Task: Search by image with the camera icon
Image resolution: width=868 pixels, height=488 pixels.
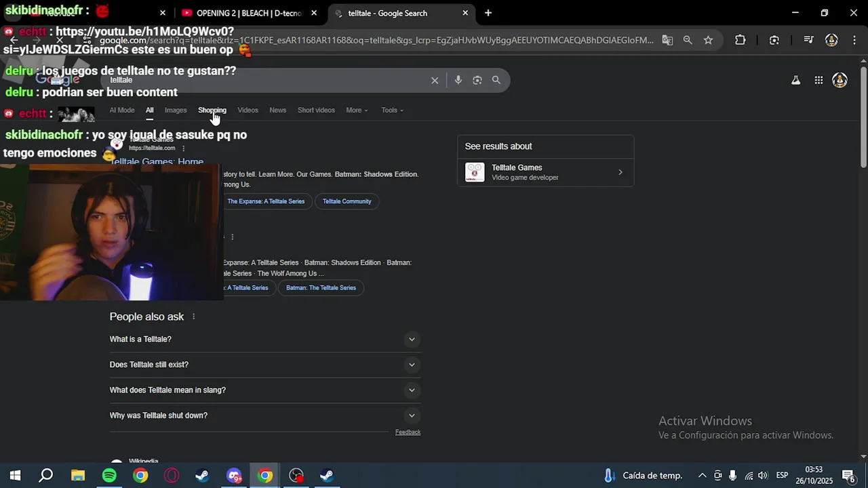Action: (477, 80)
